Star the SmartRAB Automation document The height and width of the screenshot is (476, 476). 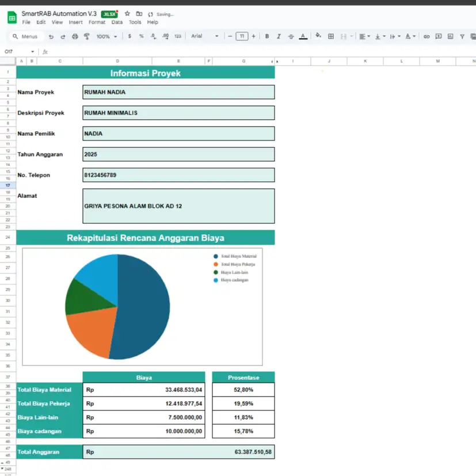click(127, 14)
